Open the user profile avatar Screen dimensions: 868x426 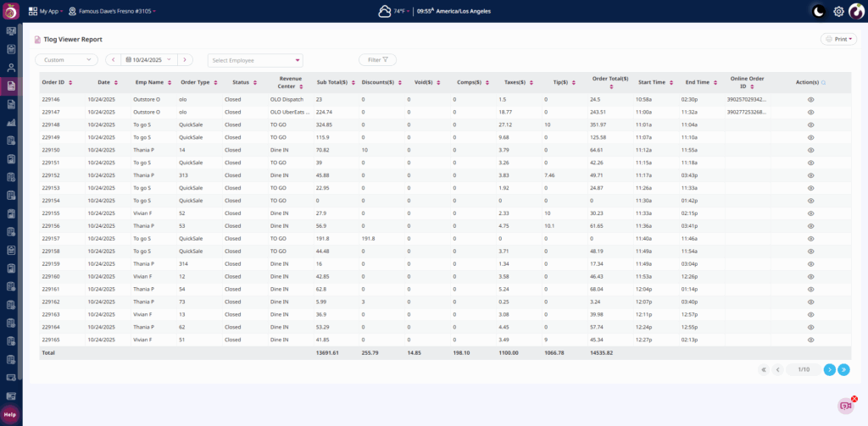coord(856,11)
